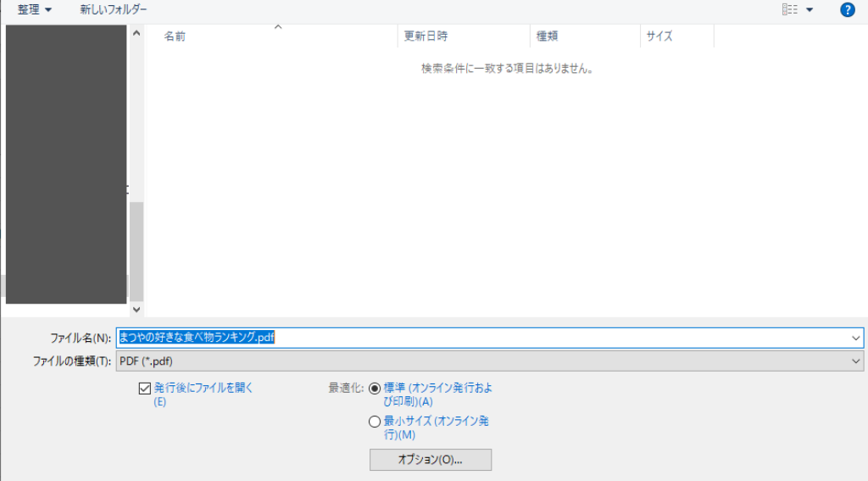Sort by 種類 column header
The height and width of the screenshot is (481, 868).
547,36
